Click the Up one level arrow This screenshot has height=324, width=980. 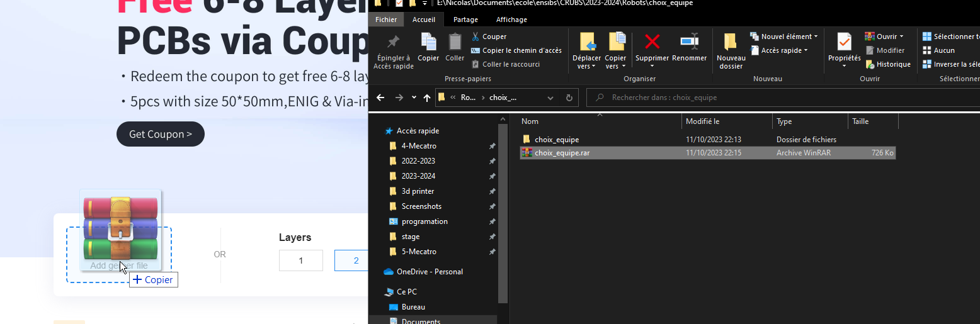(427, 98)
